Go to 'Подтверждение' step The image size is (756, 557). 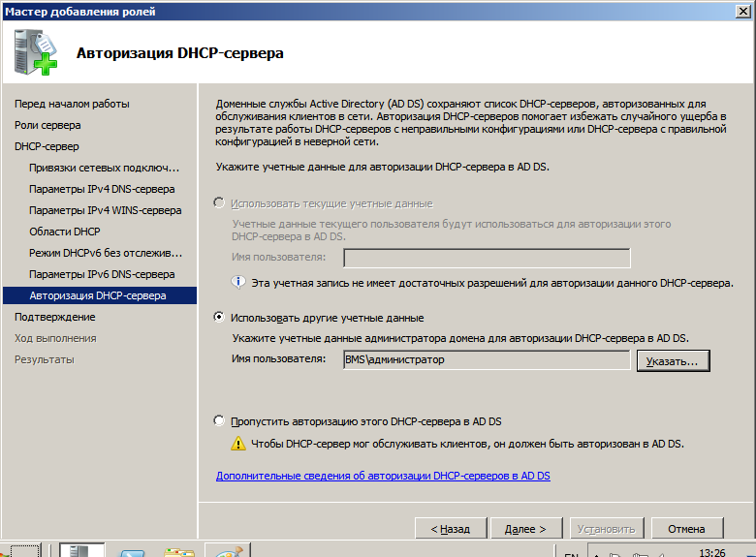pyautogui.click(x=55, y=317)
